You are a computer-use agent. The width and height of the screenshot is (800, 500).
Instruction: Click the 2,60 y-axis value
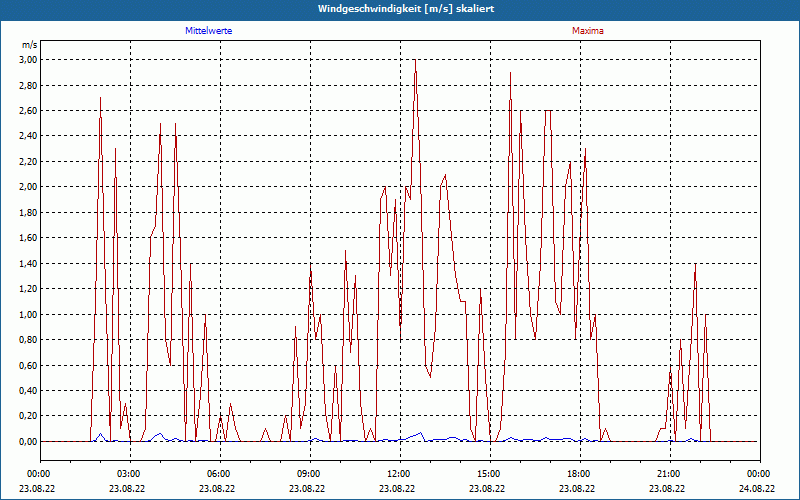[x=29, y=111]
